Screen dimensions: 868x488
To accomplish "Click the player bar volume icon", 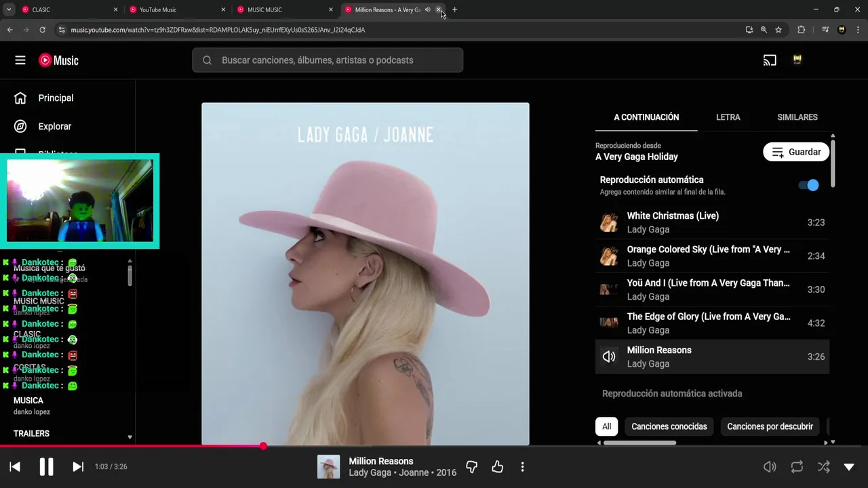I will 770,466.
